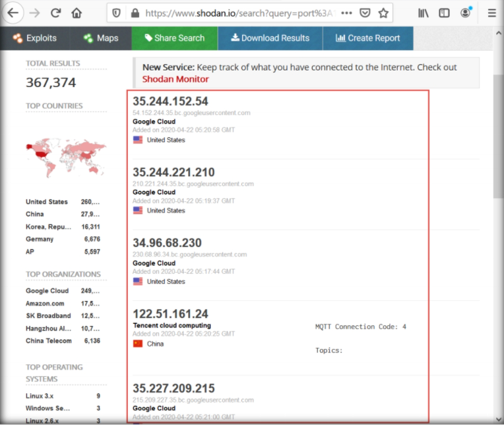Click the top countries world map

pyautogui.click(x=66, y=158)
